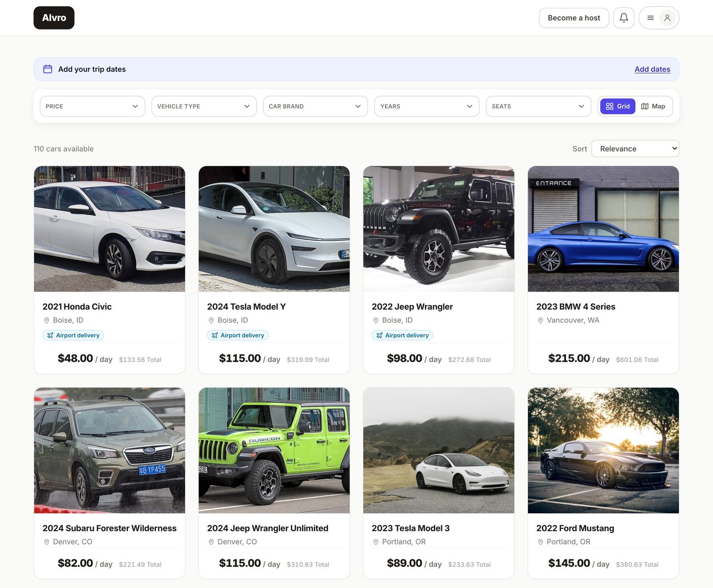The image size is (713, 588).
Task: Open the 2024 Tesla Model Y listing title
Action: (x=246, y=307)
